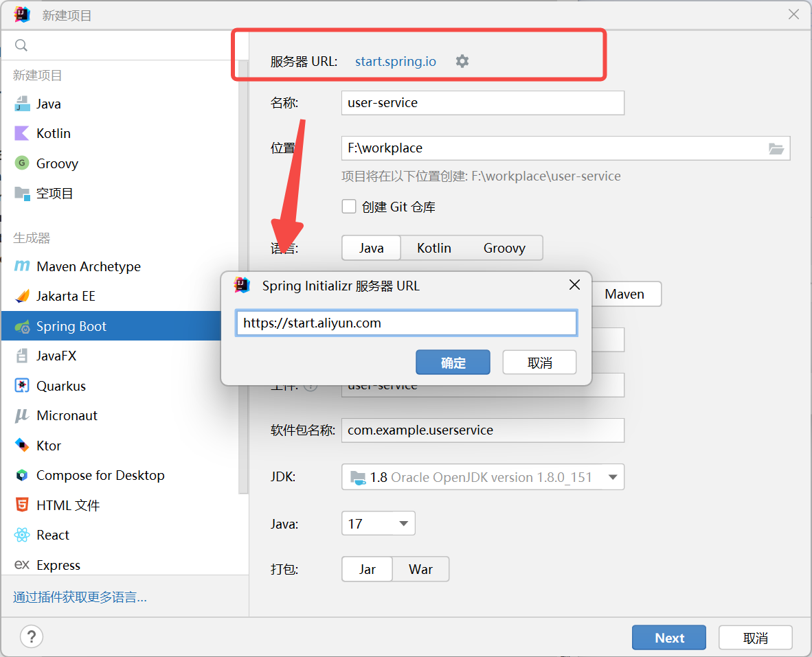The width and height of the screenshot is (812, 657).
Task: Click 取消 in URL dialog
Action: point(539,362)
